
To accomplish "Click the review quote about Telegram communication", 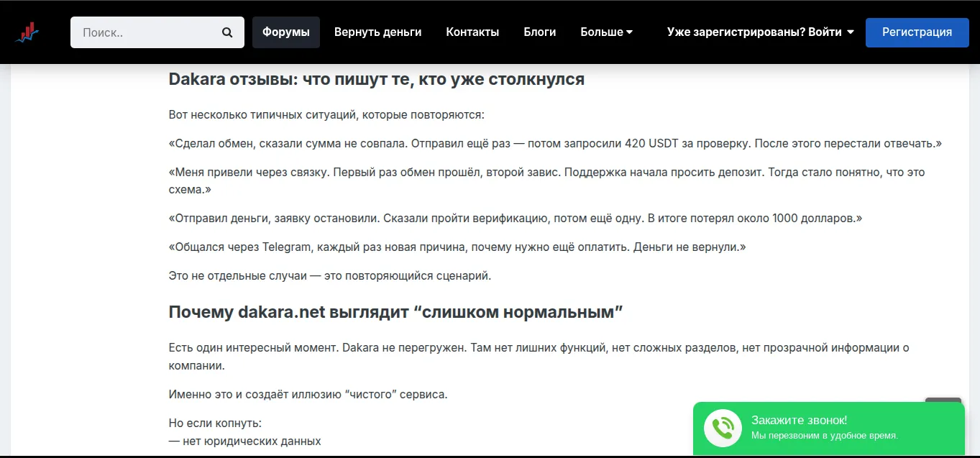I will click(x=457, y=247).
